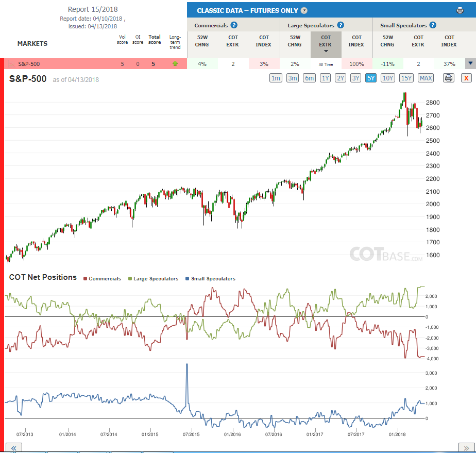Open the Large Speculators help question mark
Image resolution: width=476 pixels, height=453 pixels.
(x=341, y=25)
